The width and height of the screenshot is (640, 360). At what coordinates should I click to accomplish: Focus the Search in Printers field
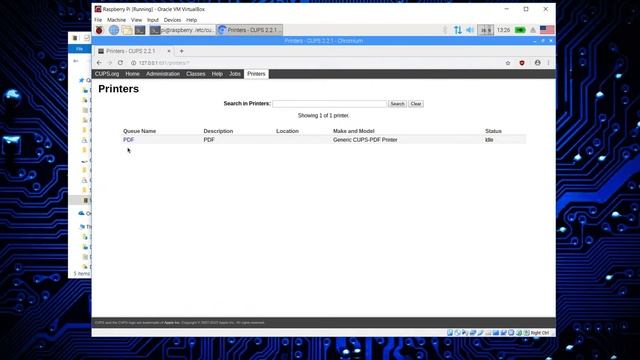point(329,104)
